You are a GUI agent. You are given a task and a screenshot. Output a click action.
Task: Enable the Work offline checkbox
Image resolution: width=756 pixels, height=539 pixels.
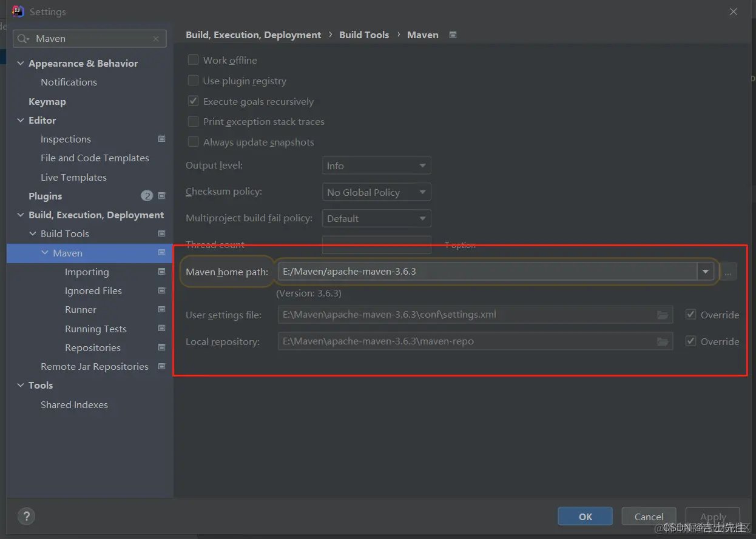193,60
